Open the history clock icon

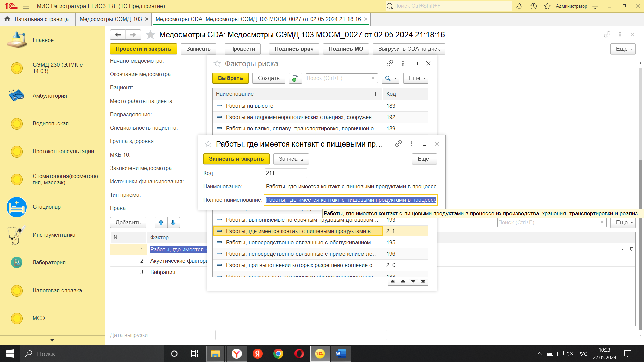tap(533, 6)
